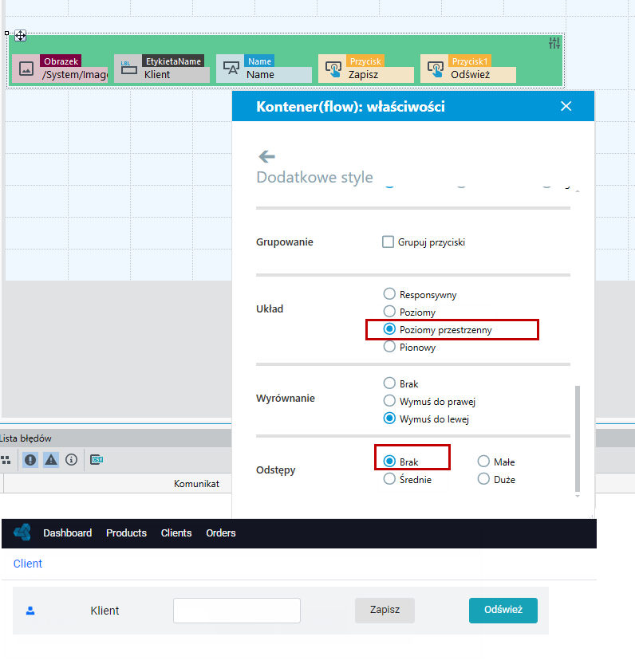The height and width of the screenshot is (672, 635).
Task: Select Poziomy przestrzenny layout option
Action: click(389, 329)
